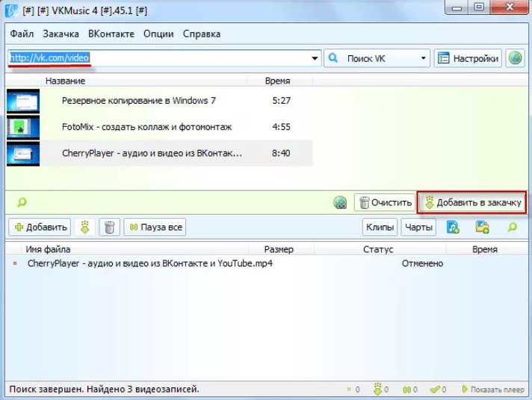Select row Резервное копирование в Windows 7
532x400 pixels.
coord(159,101)
